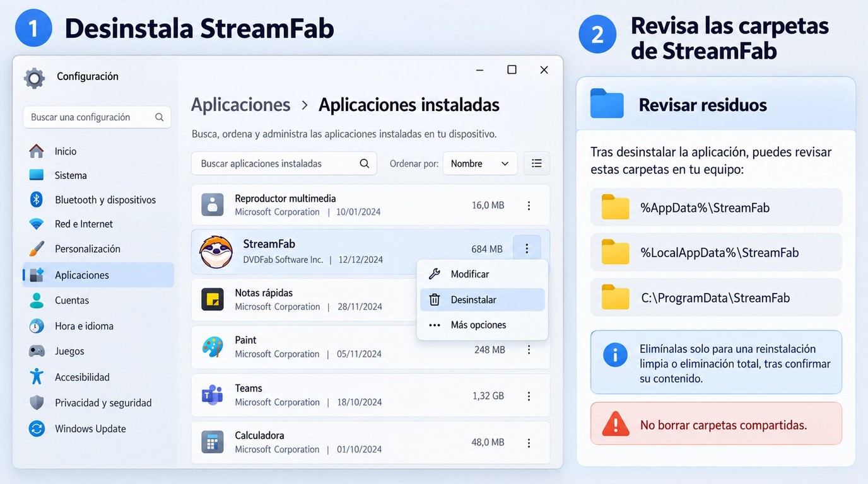Select the Cuentas person icon

pyautogui.click(x=37, y=301)
